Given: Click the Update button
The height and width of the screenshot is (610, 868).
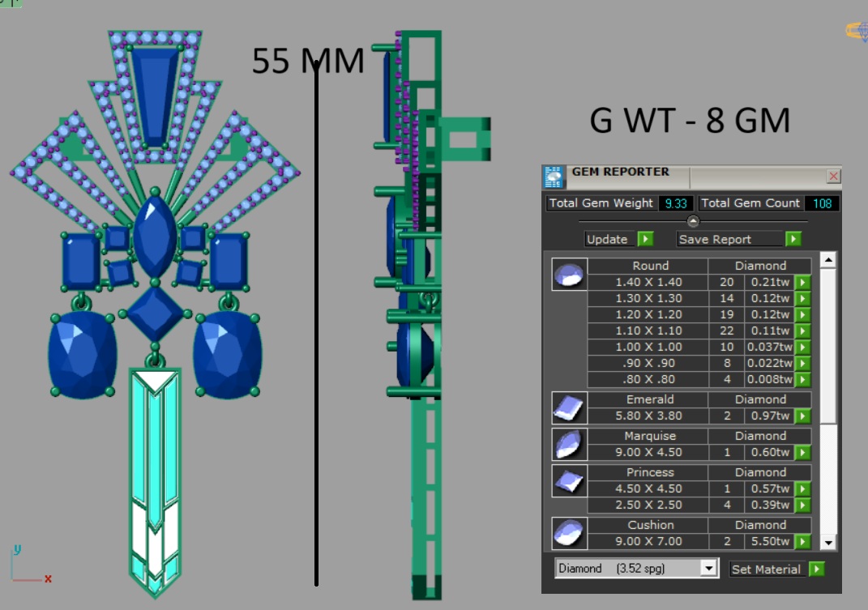Looking at the screenshot, I should pyautogui.click(x=608, y=239).
